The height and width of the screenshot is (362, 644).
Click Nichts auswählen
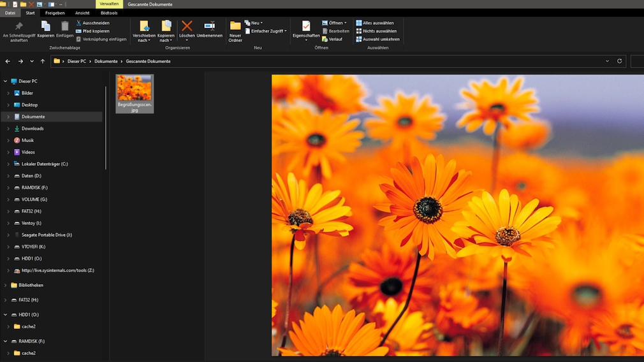[x=376, y=31]
